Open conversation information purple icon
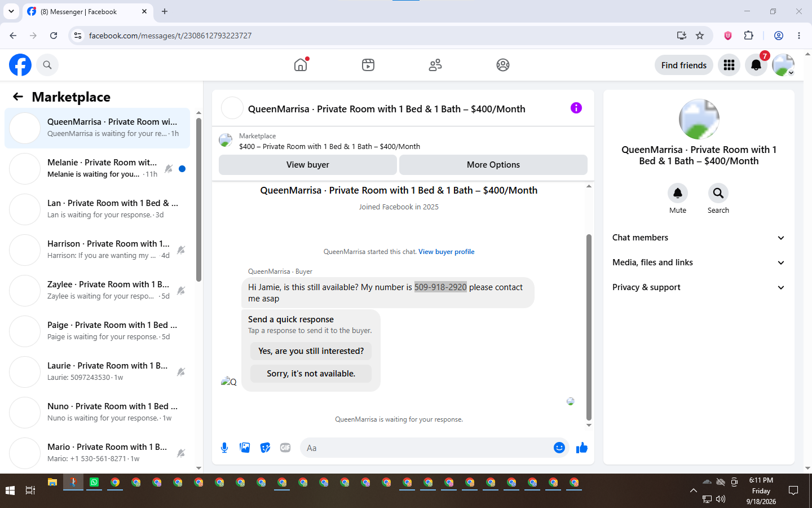Viewport: 812px width, 508px height. (x=576, y=108)
